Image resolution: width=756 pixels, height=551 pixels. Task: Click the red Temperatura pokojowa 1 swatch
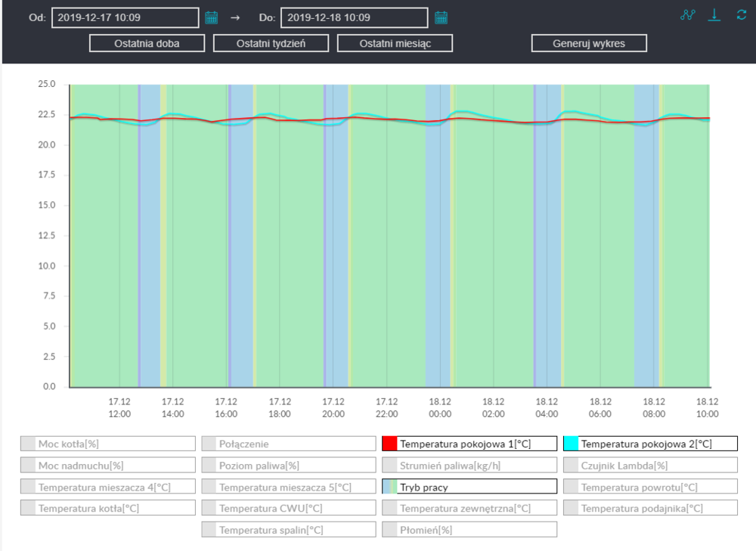point(389,444)
